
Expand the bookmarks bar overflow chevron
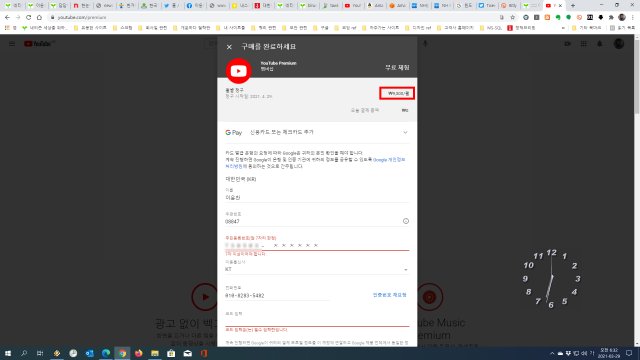pos(563,28)
